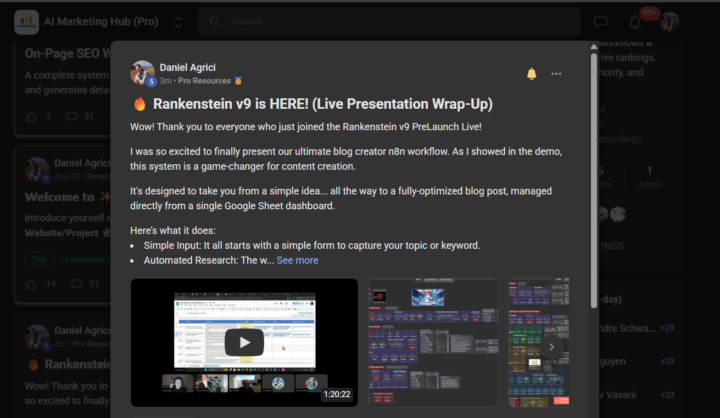Open the chat messages icon
Screen dimensions: 720x418
coord(601,22)
